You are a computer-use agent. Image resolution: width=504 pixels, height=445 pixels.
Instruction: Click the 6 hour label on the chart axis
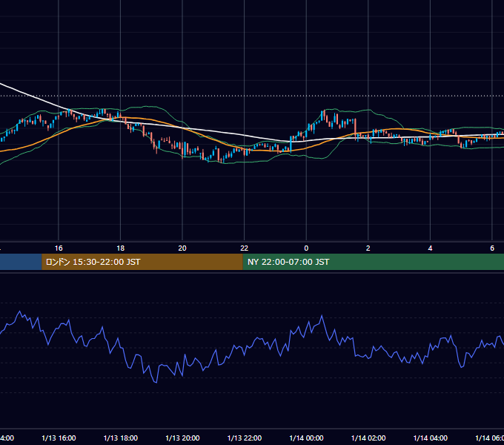click(492, 248)
